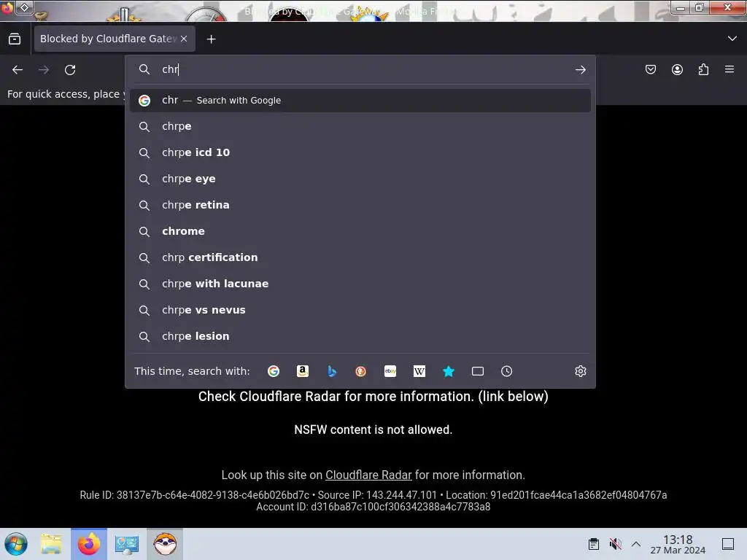The image size is (747, 560).
Task: Open the Extensions puzzle icon
Action: point(703,69)
